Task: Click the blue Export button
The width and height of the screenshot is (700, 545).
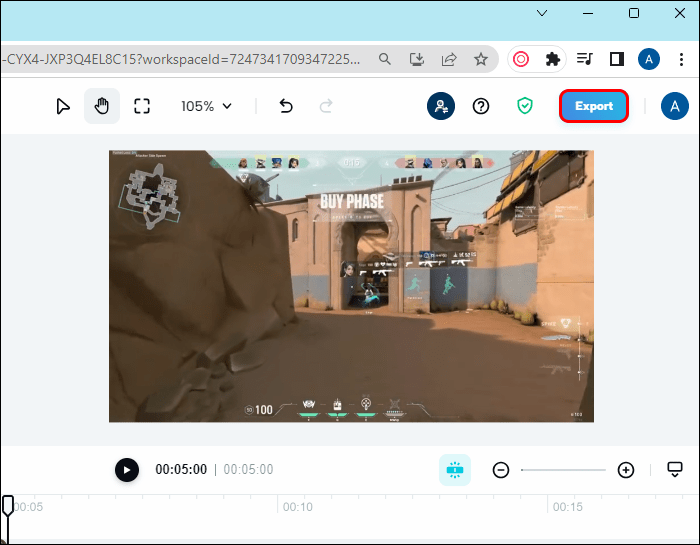Action: tap(594, 106)
